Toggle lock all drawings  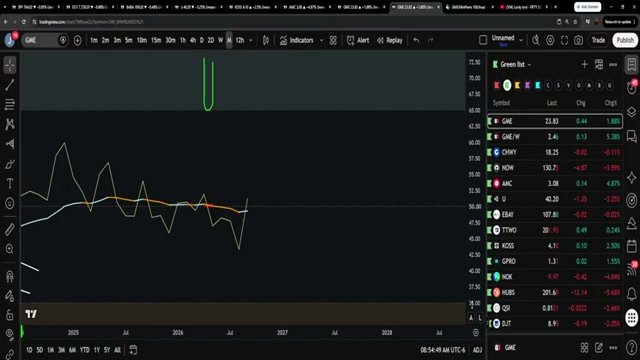click(x=10, y=315)
